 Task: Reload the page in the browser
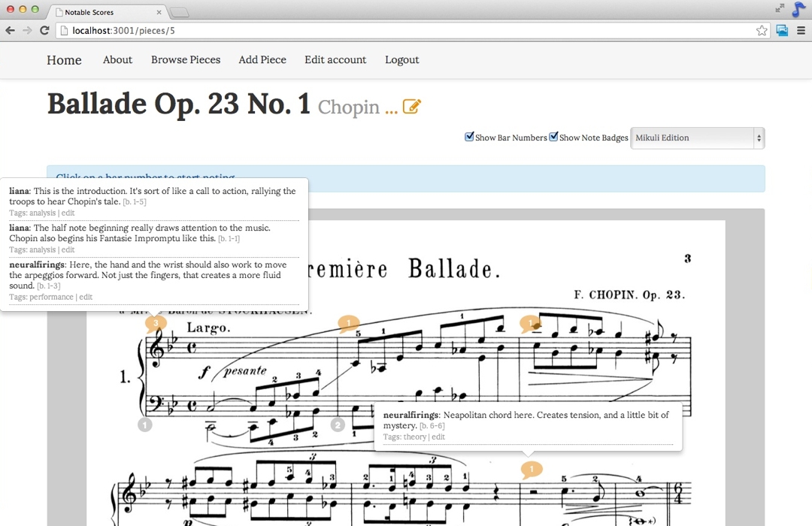pyautogui.click(x=44, y=30)
